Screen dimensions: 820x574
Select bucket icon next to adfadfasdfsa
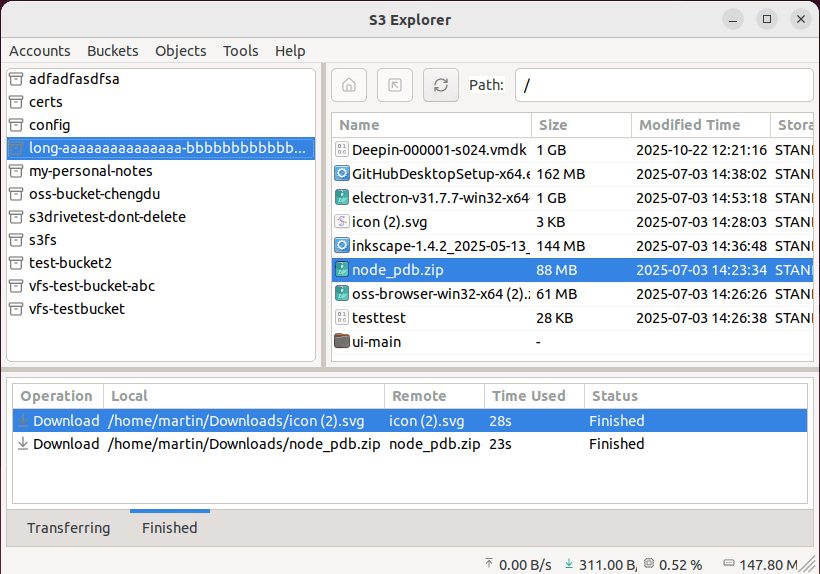tap(16, 79)
